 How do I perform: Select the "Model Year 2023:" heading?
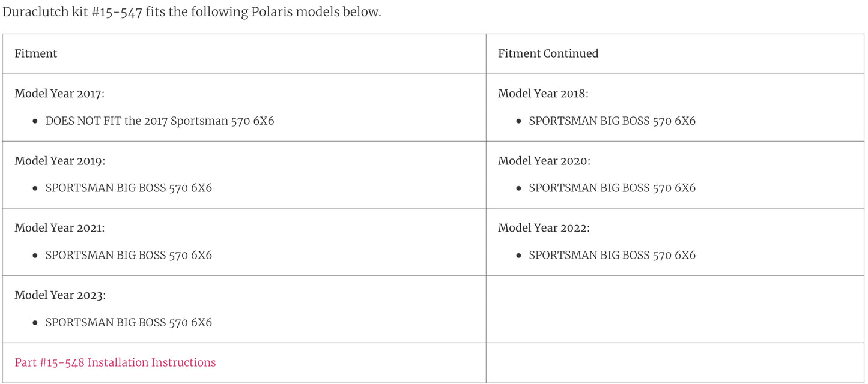coord(60,295)
